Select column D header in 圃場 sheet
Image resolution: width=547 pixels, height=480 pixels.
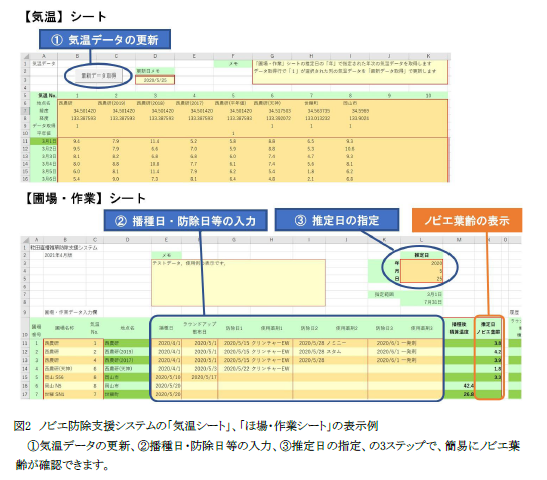tap(127, 240)
